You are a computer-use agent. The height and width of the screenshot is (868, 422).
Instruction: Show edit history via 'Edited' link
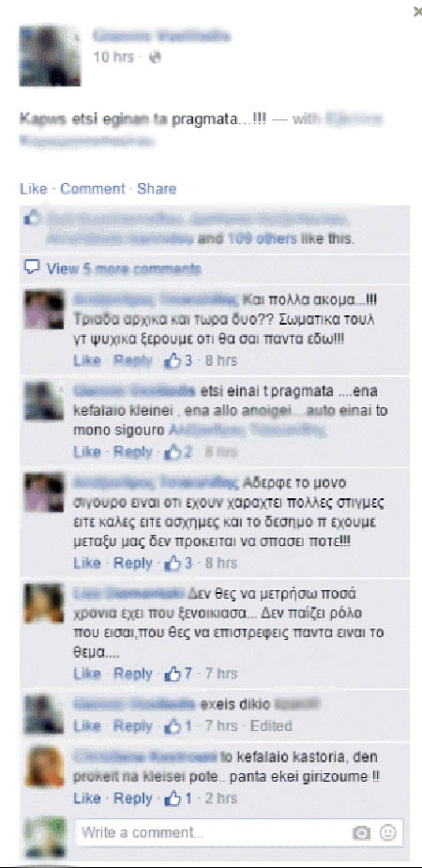(x=271, y=725)
